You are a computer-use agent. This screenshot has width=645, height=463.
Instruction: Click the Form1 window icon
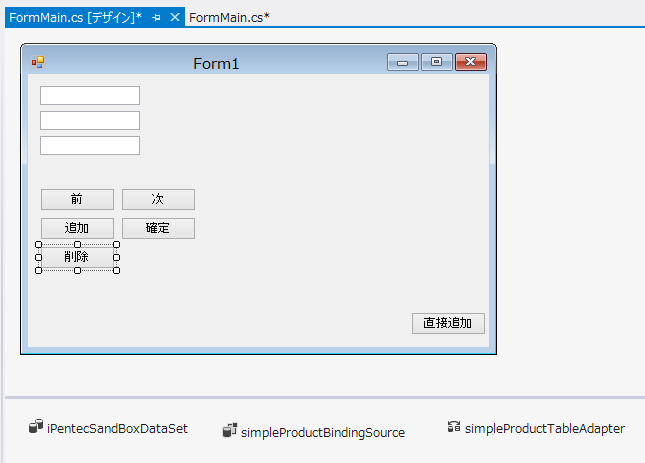tap(38, 62)
